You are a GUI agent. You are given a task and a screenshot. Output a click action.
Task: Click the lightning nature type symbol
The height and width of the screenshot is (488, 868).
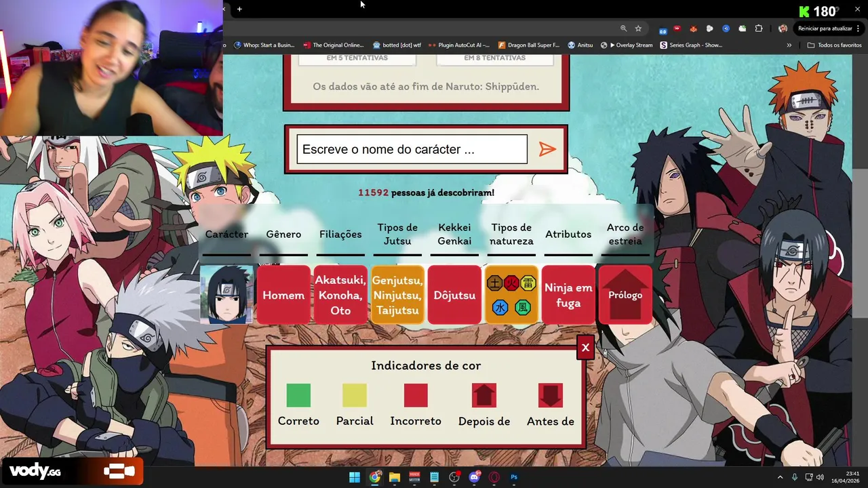(528, 283)
